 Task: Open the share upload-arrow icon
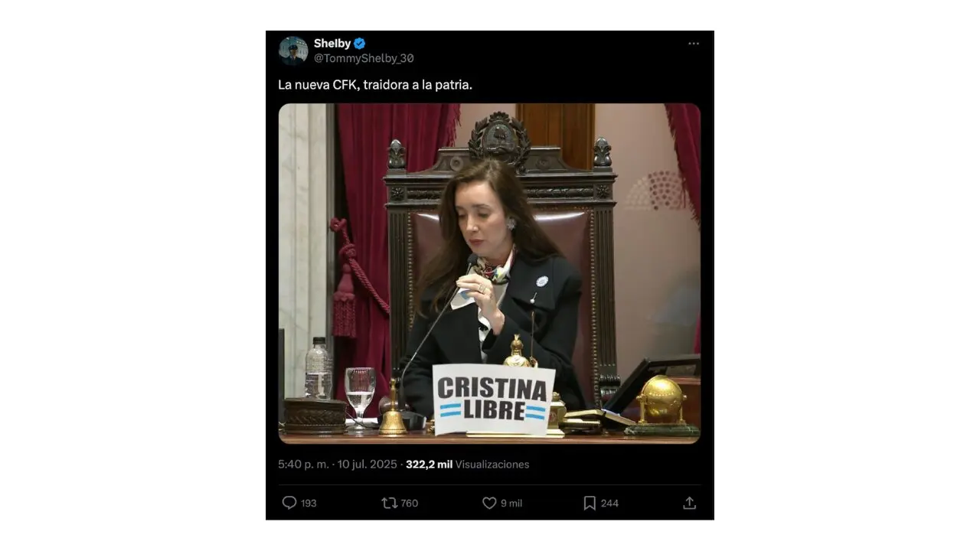[x=689, y=503]
